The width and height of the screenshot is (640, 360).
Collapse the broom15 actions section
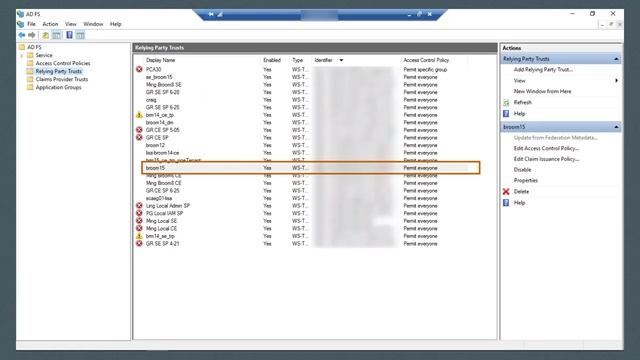coord(616,127)
